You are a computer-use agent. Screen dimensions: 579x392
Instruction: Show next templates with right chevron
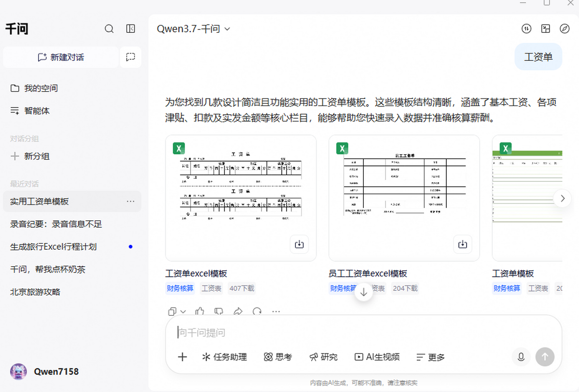pos(562,198)
